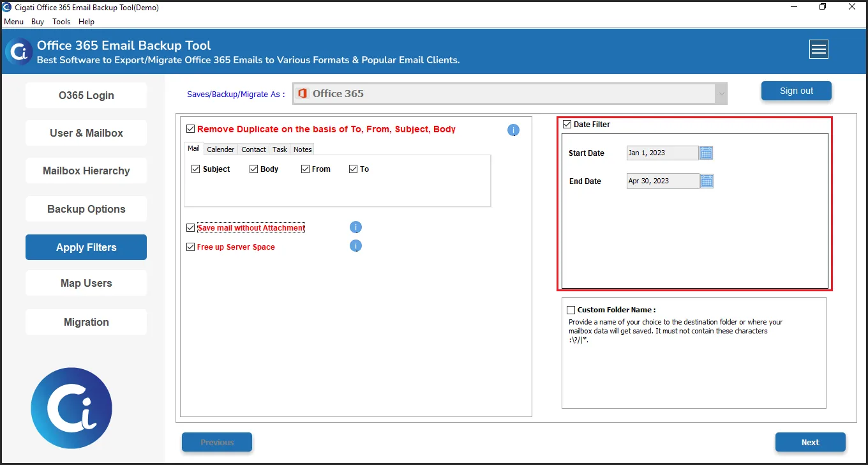The width and height of the screenshot is (868, 465).
Task: Click the Office 365 format selection box
Action: click(x=510, y=94)
